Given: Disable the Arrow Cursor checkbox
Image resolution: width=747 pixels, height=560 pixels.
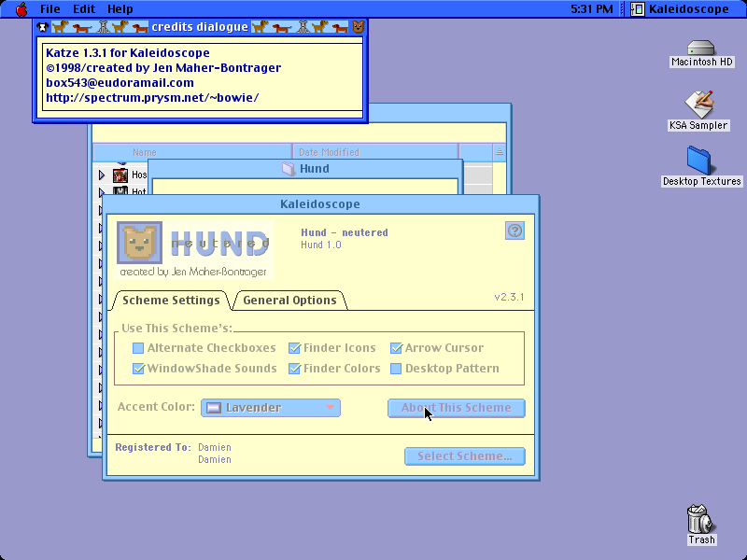Looking at the screenshot, I should [396, 348].
